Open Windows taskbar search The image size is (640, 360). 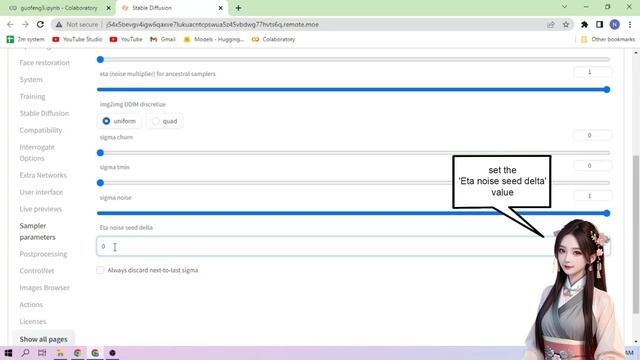(25, 353)
